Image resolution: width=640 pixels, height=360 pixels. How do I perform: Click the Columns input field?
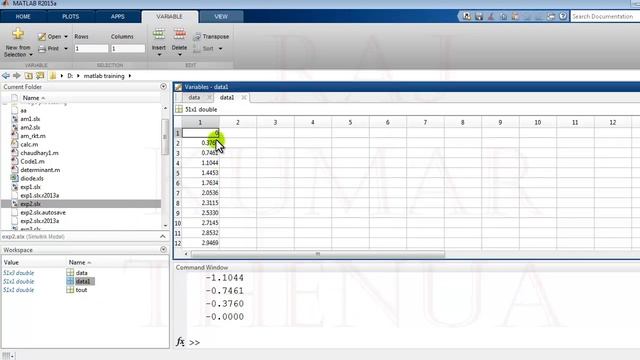(x=128, y=49)
